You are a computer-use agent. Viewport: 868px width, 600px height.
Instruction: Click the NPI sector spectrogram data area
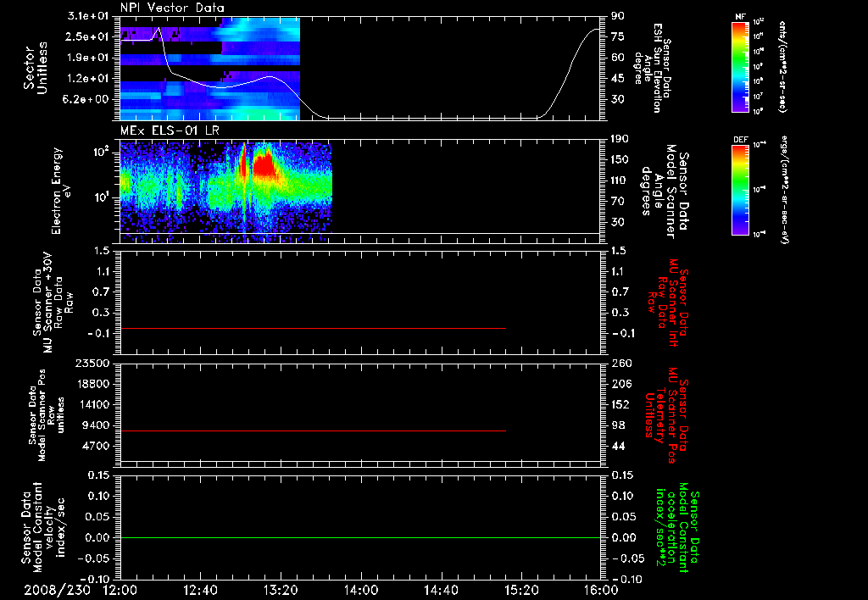[x=210, y=69]
